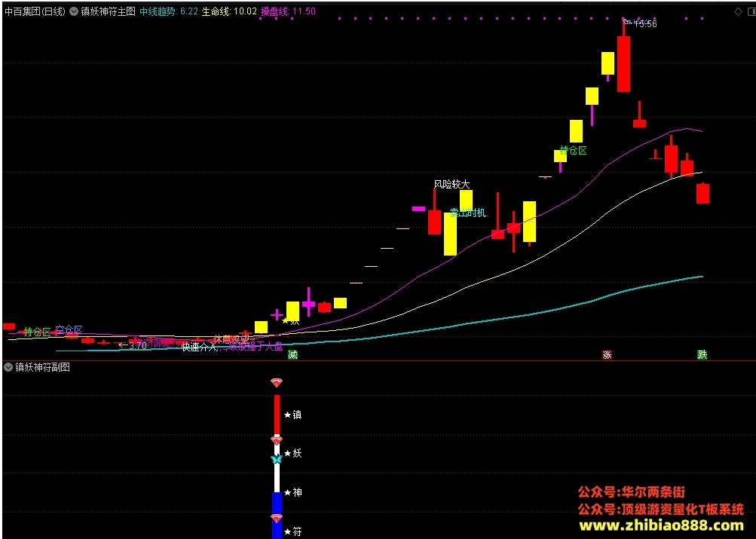Click the stock name 中百集团(日线)

[35, 11]
